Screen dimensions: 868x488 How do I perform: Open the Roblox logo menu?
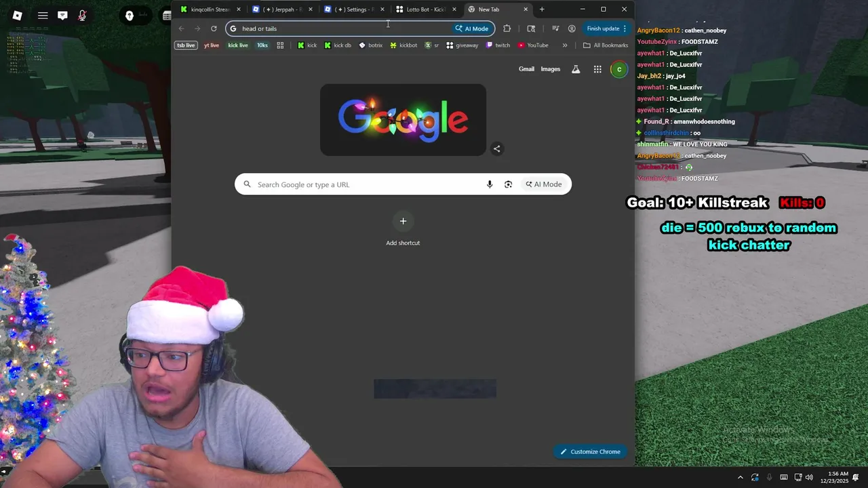point(18,15)
